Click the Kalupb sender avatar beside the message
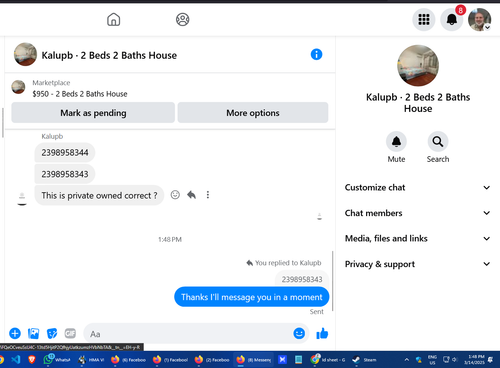Image resolution: width=500 pixels, height=368 pixels. (22, 199)
